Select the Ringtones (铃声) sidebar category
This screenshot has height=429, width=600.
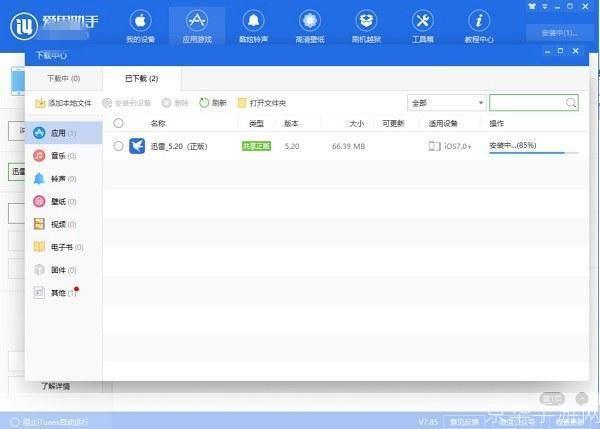click(x=64, y=179)
